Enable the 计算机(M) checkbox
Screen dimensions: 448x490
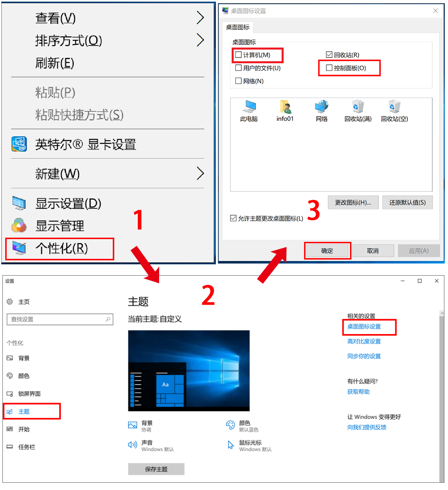coord(239,55)
